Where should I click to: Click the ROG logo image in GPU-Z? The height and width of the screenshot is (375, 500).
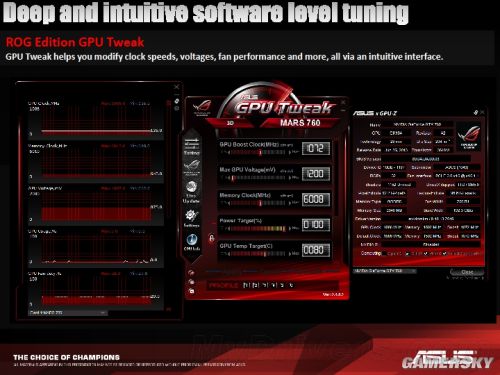click(x=469, y=137)
